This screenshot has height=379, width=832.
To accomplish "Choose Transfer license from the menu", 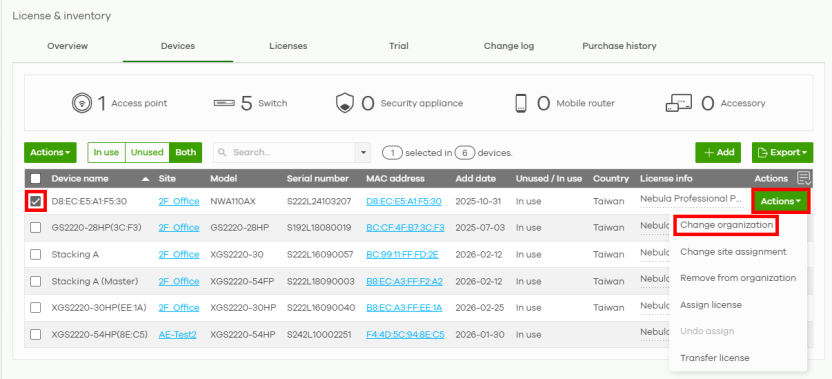I will [x=715, y=358].
